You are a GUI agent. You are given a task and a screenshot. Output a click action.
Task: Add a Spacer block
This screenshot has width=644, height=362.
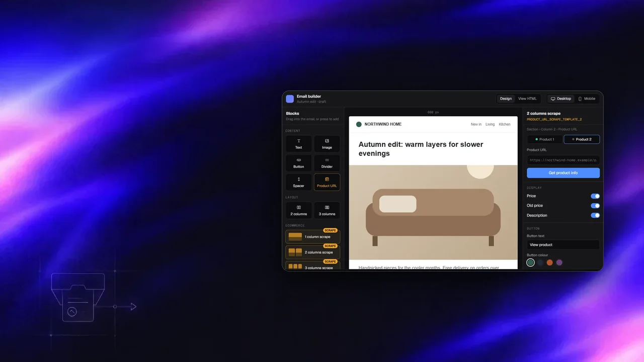click(x=299, y=182)
